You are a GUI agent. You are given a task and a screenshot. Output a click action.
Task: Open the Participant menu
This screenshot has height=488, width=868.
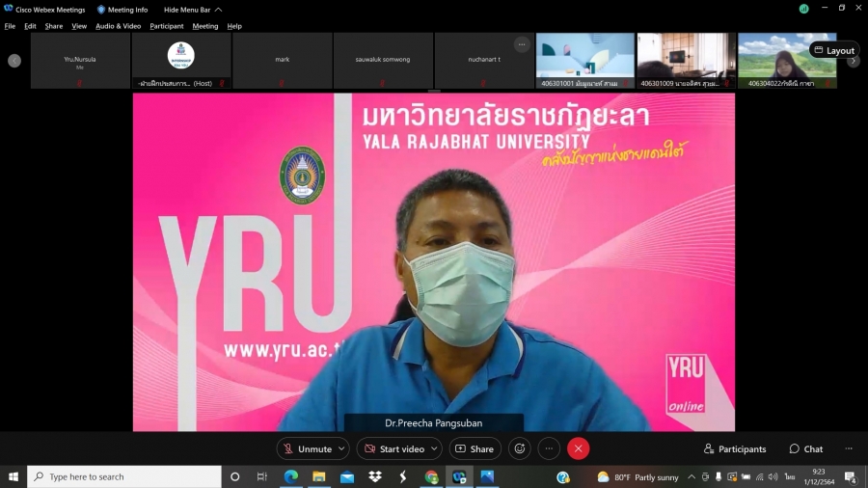click(x=166, y=26)
